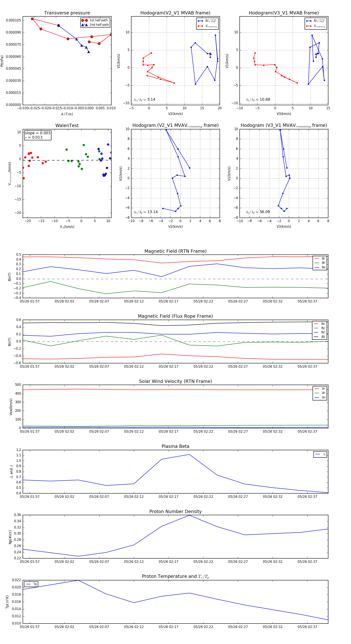This screenshot has width=351, height=644.
Task: Select the "By'" legend entry
Action: 320,328
